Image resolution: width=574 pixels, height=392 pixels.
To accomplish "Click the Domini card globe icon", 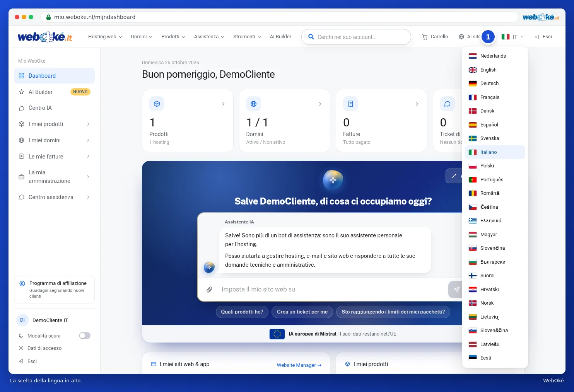I will [253, 104].
